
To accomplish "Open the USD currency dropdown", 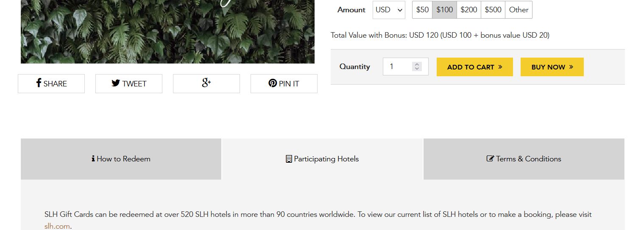I will click(x=389, y=10).
